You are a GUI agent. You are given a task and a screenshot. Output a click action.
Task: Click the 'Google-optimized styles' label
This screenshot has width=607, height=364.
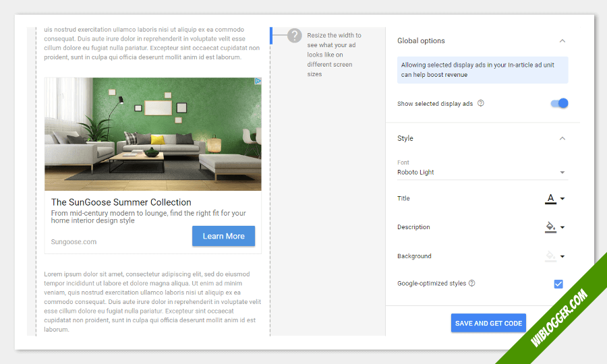click(x=431, y=283)
